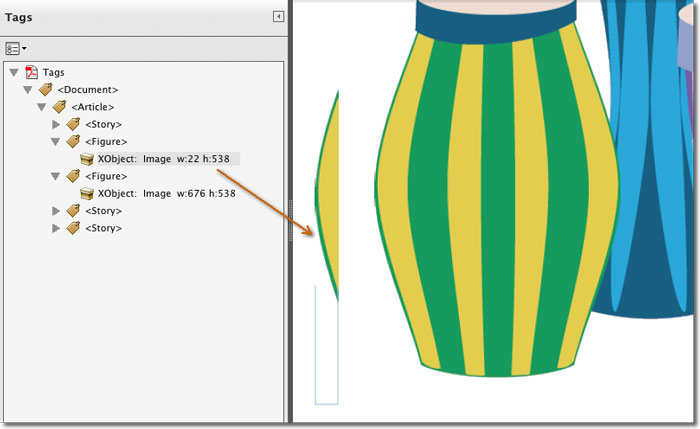
Task: Select the <Article> tag label
Action: click(91, 107)
